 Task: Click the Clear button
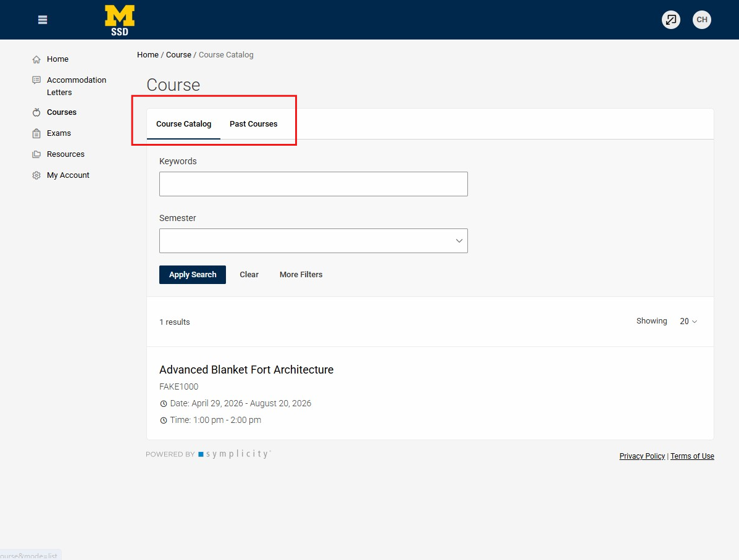249,275
